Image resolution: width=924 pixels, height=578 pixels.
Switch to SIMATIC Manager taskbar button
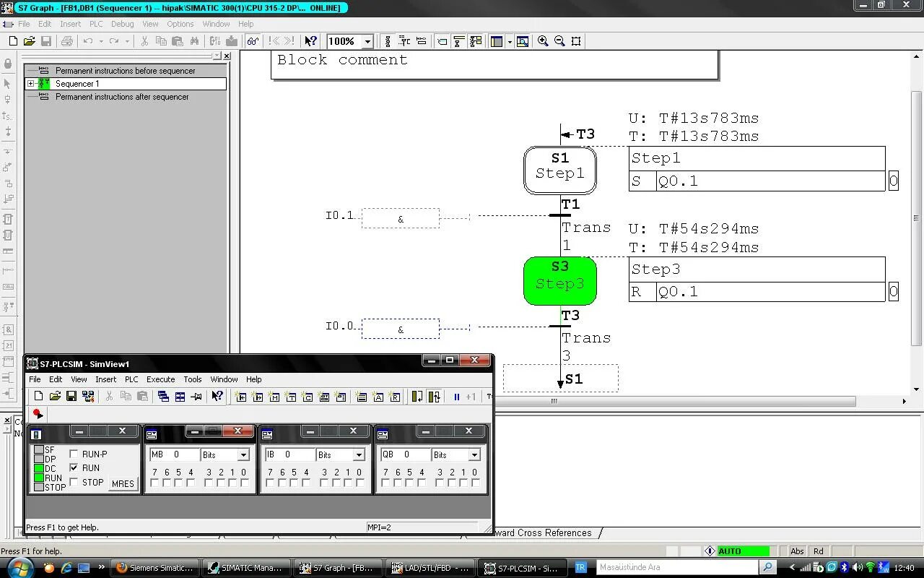click(247, 568)
